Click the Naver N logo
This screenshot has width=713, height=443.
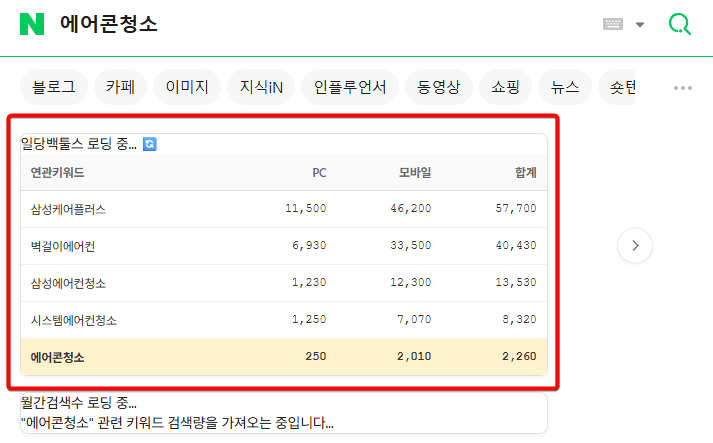pos(32,25)
